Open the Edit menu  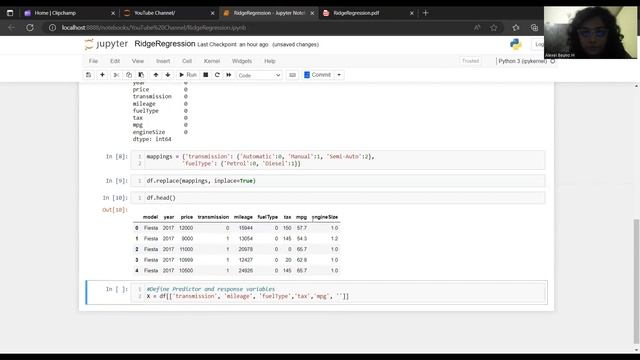115,61
